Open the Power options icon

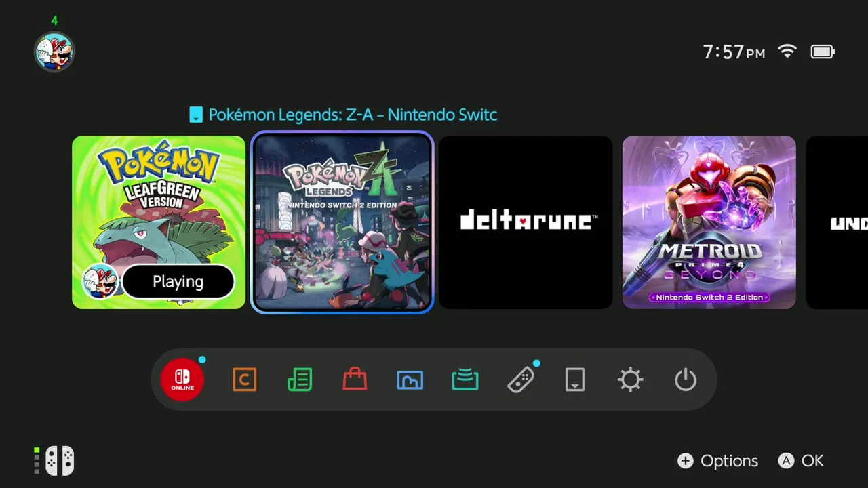point(686,380)
